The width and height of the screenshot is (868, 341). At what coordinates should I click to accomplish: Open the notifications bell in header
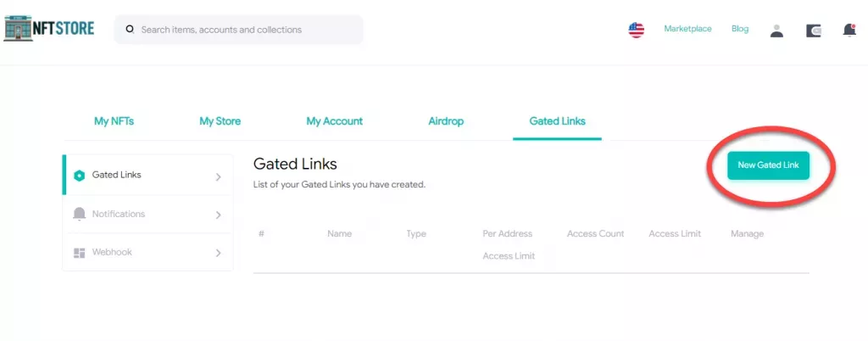coord(849,31)
